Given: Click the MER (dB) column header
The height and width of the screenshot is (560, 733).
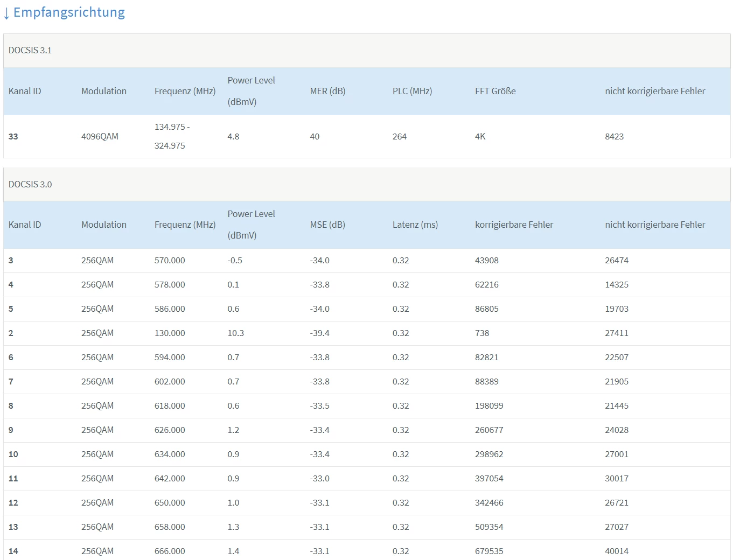Looking at the screenshot, I should click(x=327, y=91).
